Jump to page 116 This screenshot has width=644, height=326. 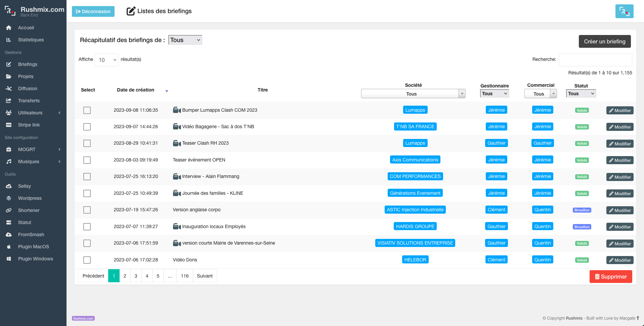185,276
